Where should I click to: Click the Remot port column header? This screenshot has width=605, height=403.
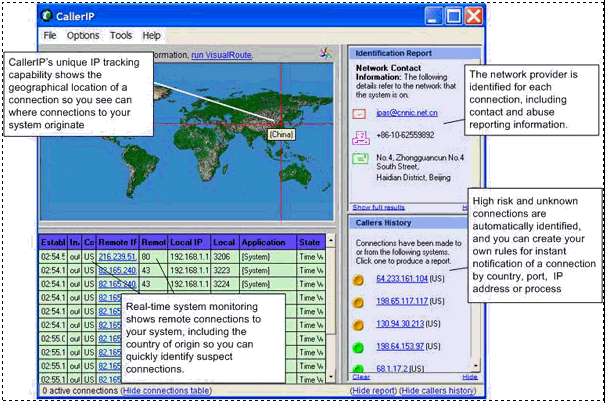pos(154,242)
